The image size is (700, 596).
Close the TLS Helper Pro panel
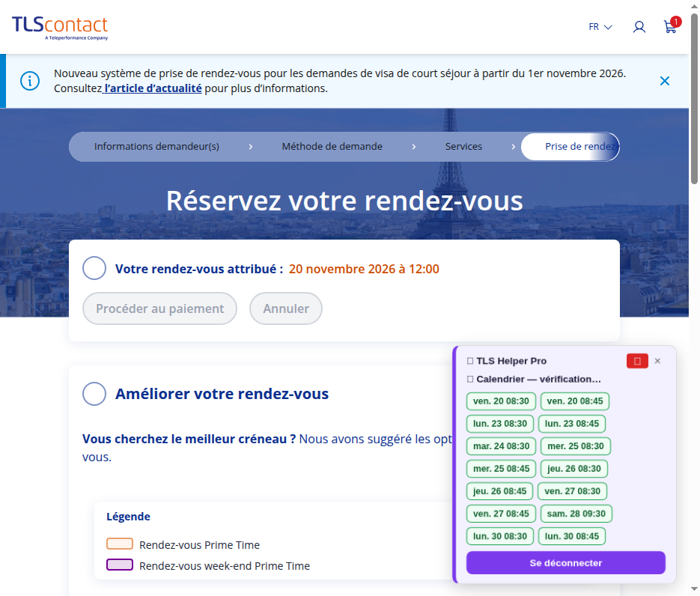pos(657,361)
